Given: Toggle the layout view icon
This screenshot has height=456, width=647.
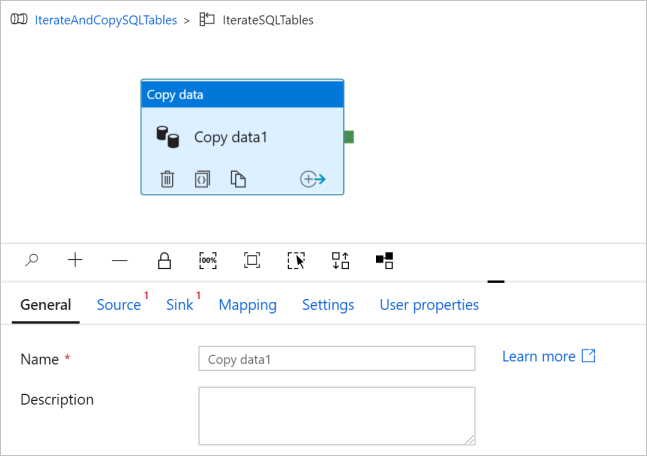Looking at the screenshot, I should tap(384, 260).
